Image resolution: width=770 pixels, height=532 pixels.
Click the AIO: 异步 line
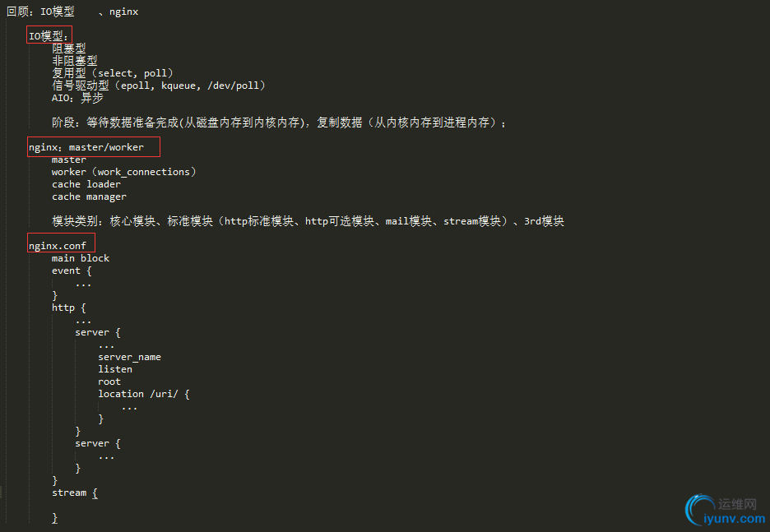77,98
